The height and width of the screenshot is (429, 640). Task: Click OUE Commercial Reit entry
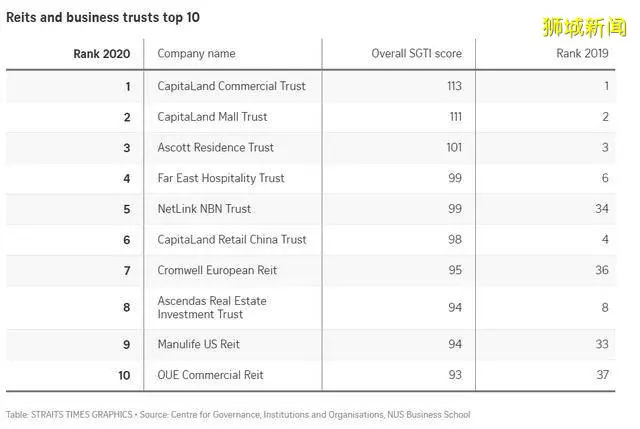(210, 375)
